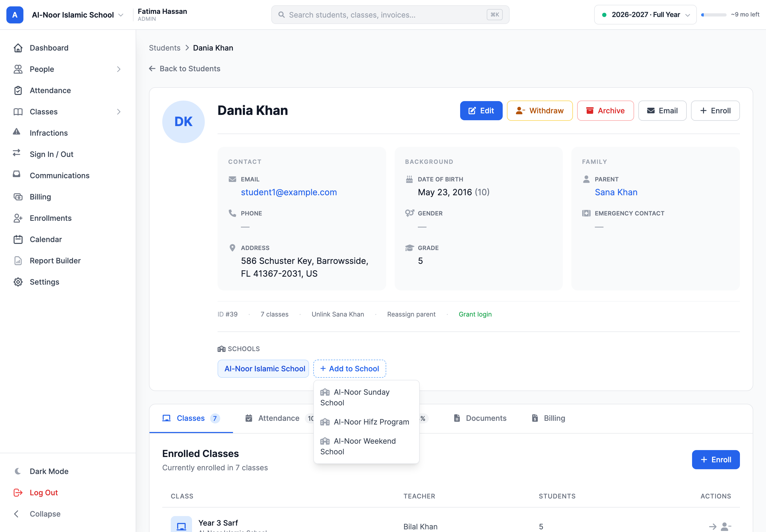
Task: Open the 2026-2027 Full Year dropdown
Action: click(645, 15)
